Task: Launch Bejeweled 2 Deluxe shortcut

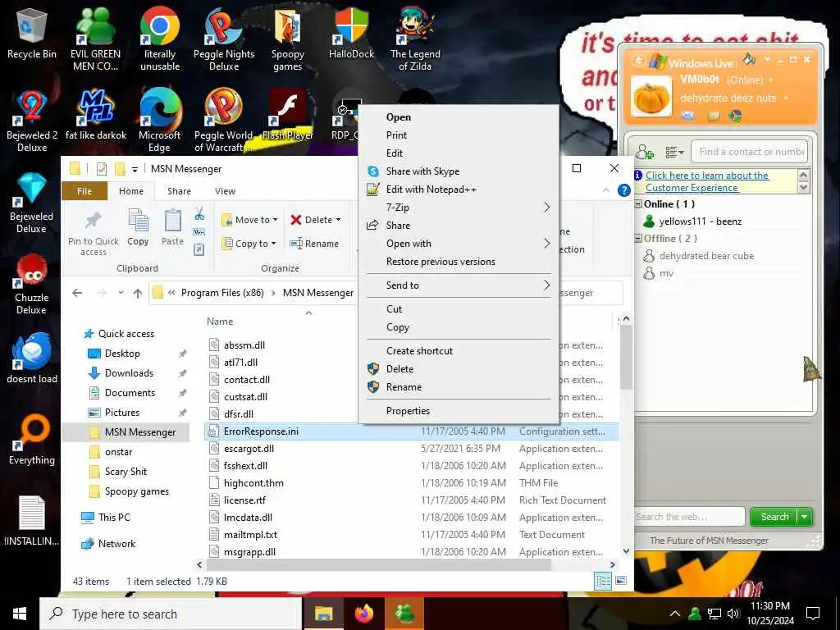Action: click(x=32, y=121)
